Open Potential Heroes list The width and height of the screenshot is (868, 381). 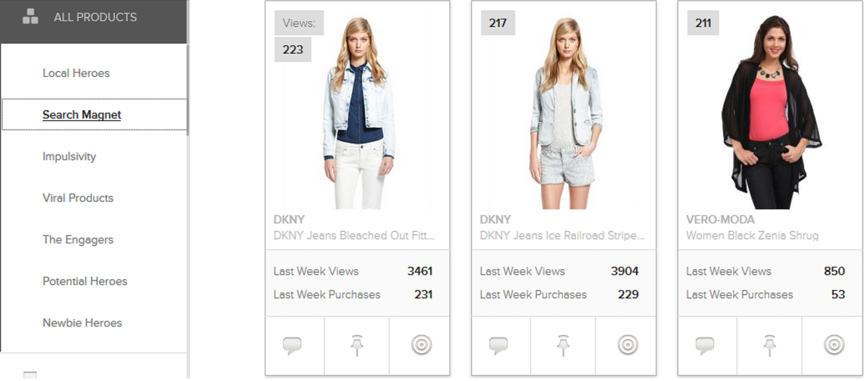(x=85, y=281)
